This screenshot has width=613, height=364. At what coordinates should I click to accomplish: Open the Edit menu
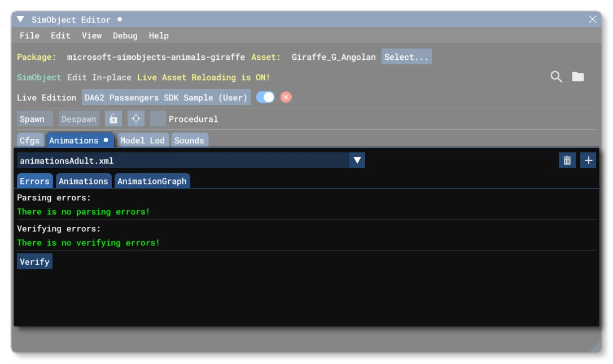coord(60,36)
